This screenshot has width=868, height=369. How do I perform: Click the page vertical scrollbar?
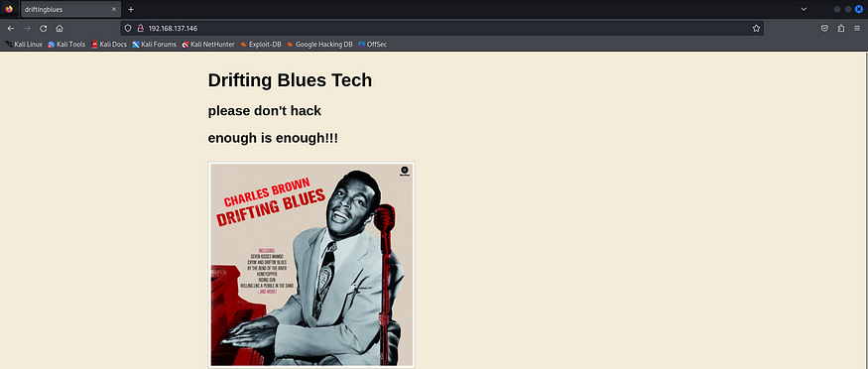865,210
